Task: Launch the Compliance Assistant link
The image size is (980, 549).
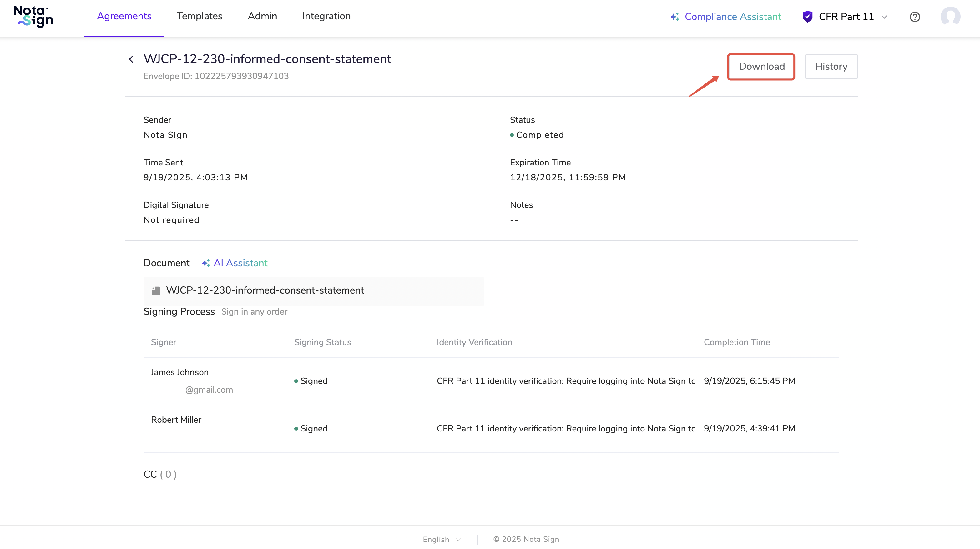Action: 733,17
